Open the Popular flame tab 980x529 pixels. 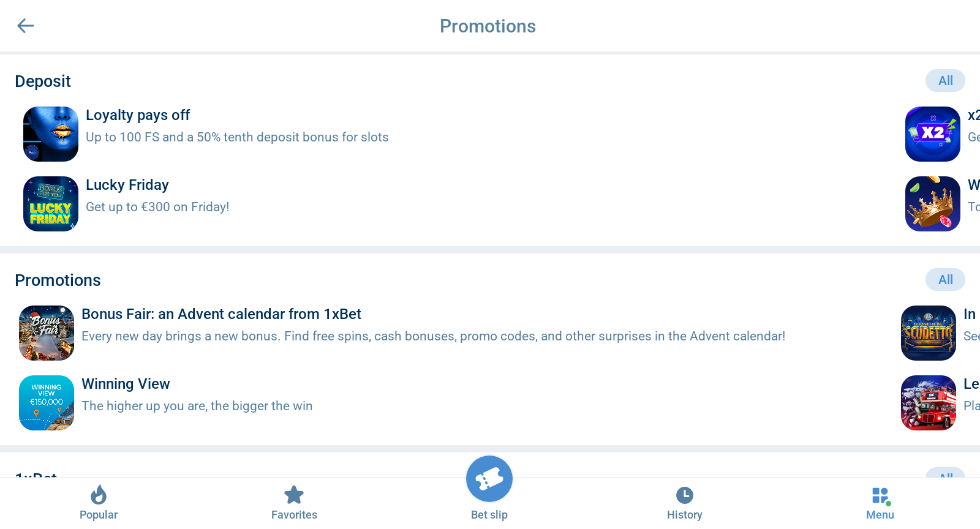point(99,502)
